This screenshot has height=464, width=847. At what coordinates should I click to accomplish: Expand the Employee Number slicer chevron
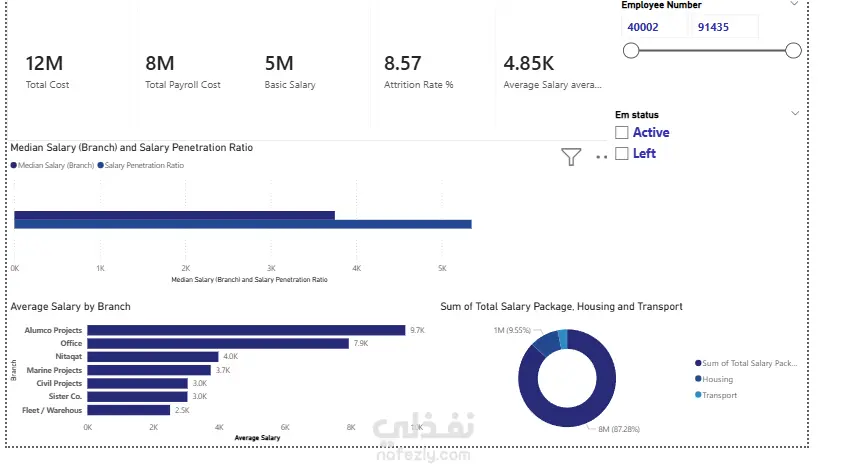pyautogui.click(x=794, y=4)
